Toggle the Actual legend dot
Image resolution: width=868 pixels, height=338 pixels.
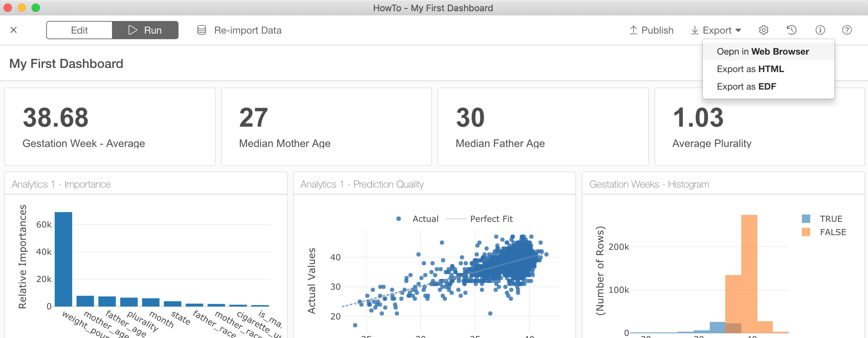pos(398,219)
